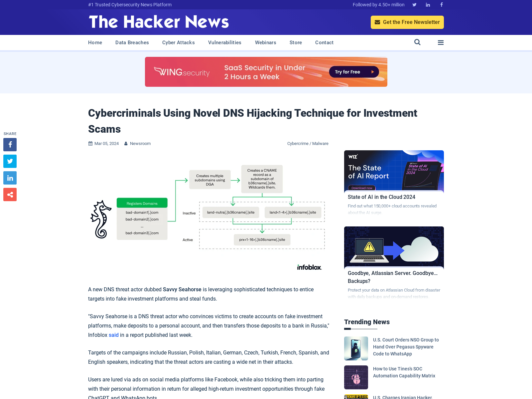532x399 pixels.
Task: Open State of AI in the Cloud 2024 title
Action: [x=381, y=197]
